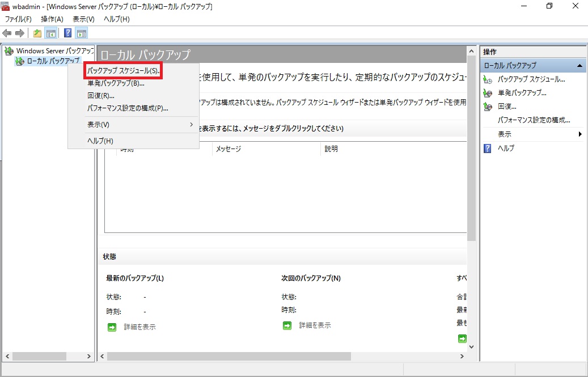
Task: Click green arrow icon under 次回のバックアップ
Action: click(x=287, y=325)
